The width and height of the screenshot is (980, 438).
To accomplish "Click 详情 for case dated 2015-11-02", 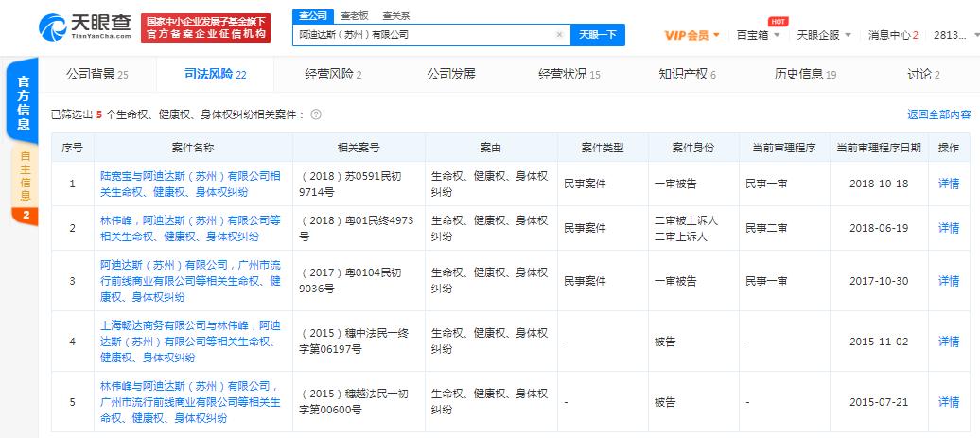I will pos(948,342).
